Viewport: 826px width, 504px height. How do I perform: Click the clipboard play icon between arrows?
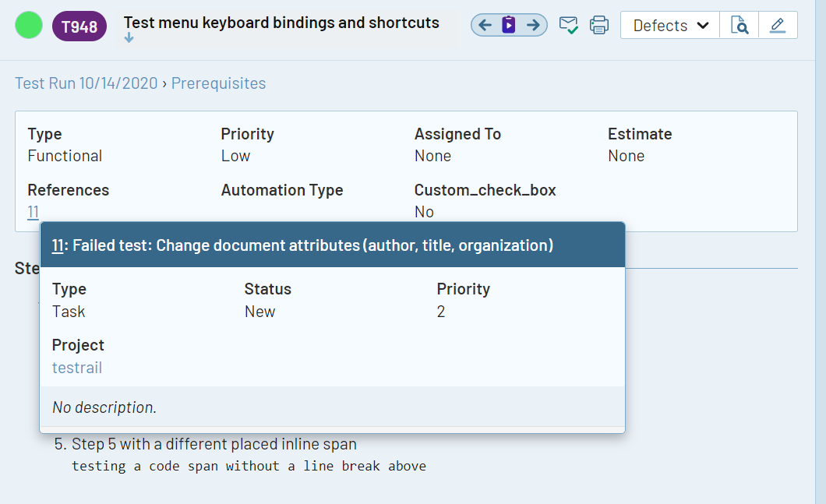point(509,26)
